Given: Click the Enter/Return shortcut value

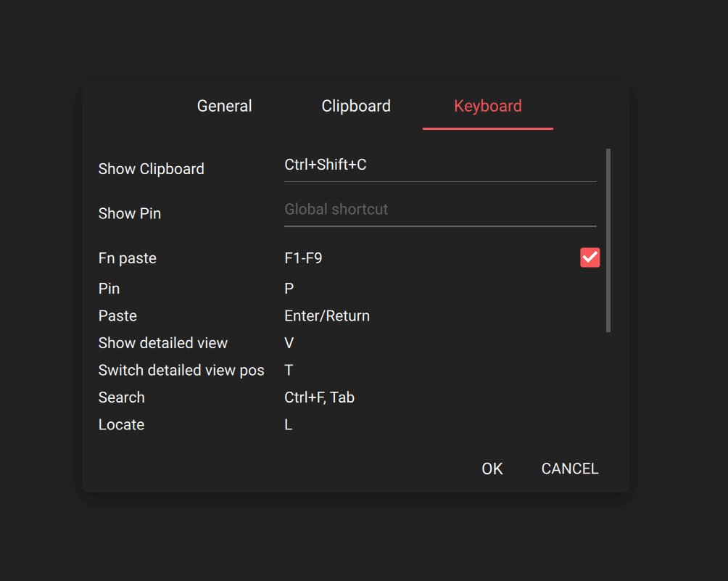Looking at the screenshot, I should click(x=327, y=316).
